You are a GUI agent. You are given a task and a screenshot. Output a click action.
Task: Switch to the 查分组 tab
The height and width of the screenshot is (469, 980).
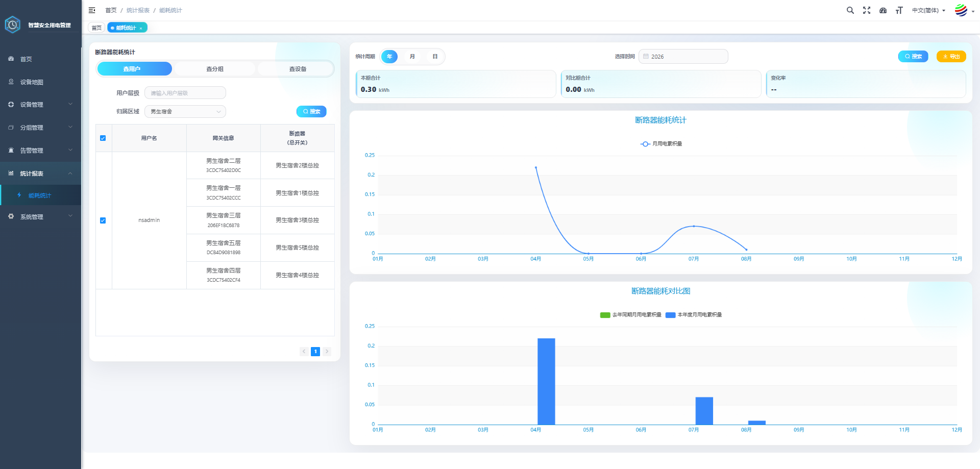215,69
